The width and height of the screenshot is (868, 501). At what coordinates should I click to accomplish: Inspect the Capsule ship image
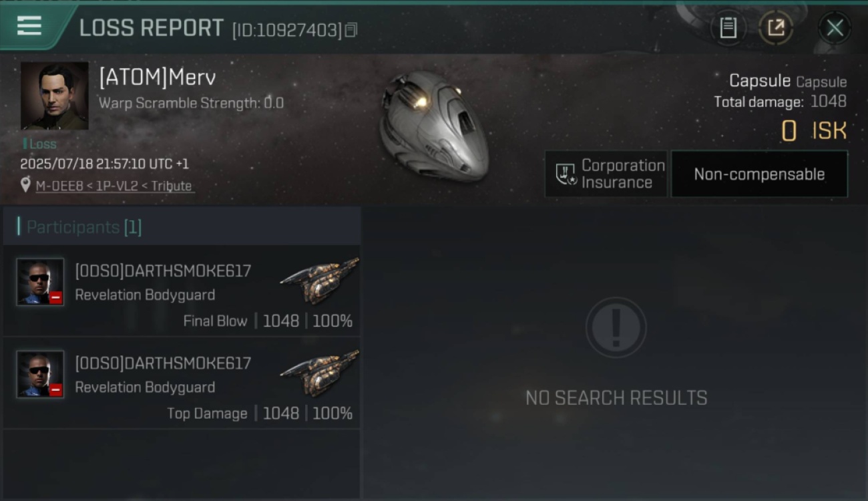coord(434,126)
